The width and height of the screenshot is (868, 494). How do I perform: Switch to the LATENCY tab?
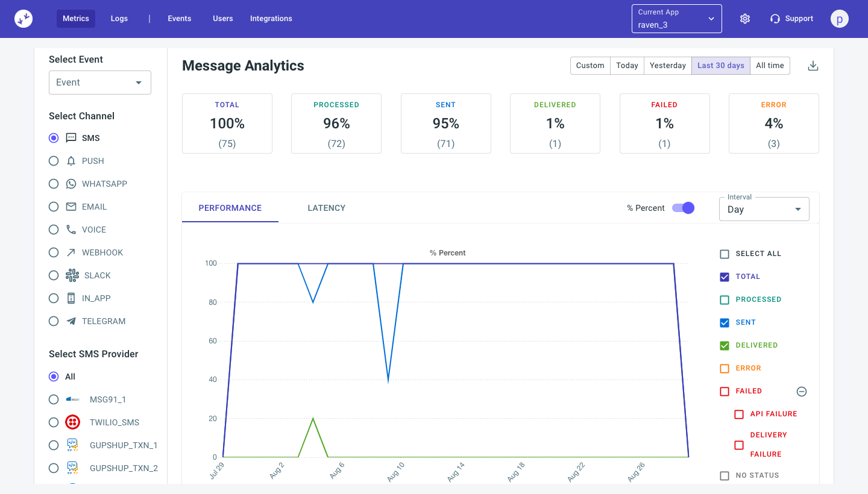tap(326, 207)
